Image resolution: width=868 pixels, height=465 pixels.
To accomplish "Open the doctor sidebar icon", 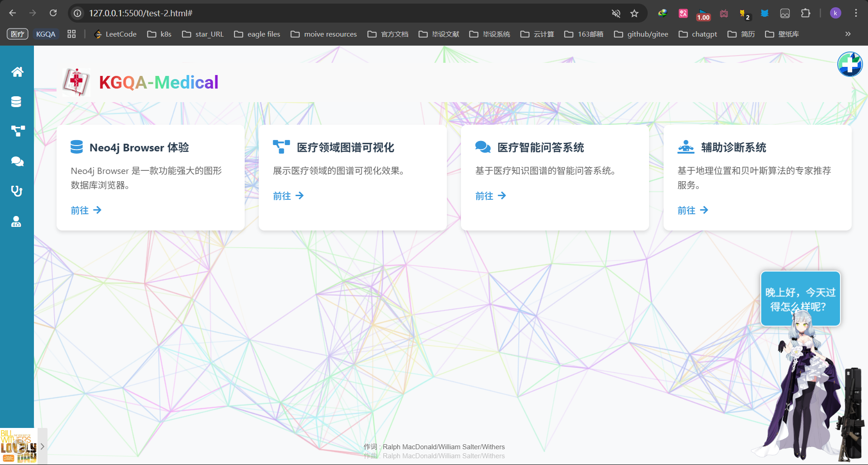I will click(16, 221).
